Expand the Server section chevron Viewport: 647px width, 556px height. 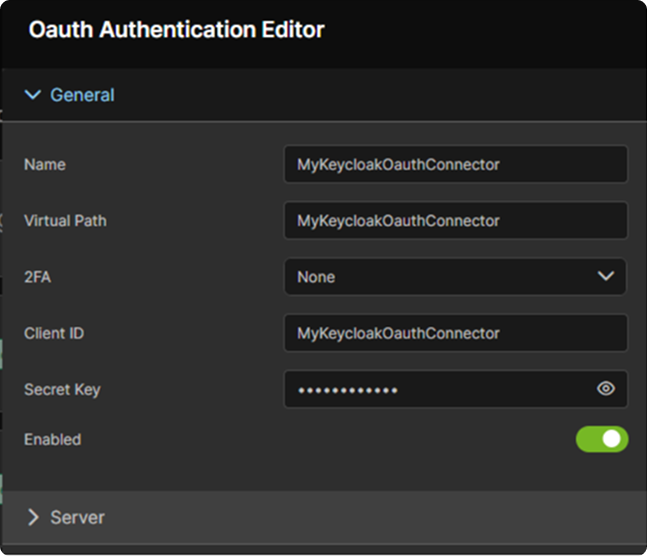click(x=33, y=517)
